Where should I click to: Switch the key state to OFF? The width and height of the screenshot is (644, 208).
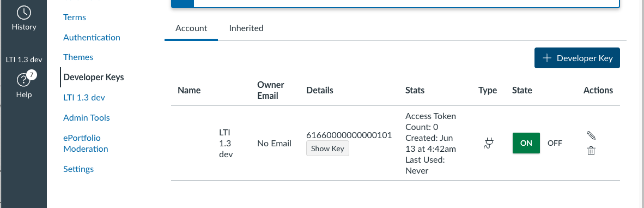pyautogui.click(x=555, y=143)
